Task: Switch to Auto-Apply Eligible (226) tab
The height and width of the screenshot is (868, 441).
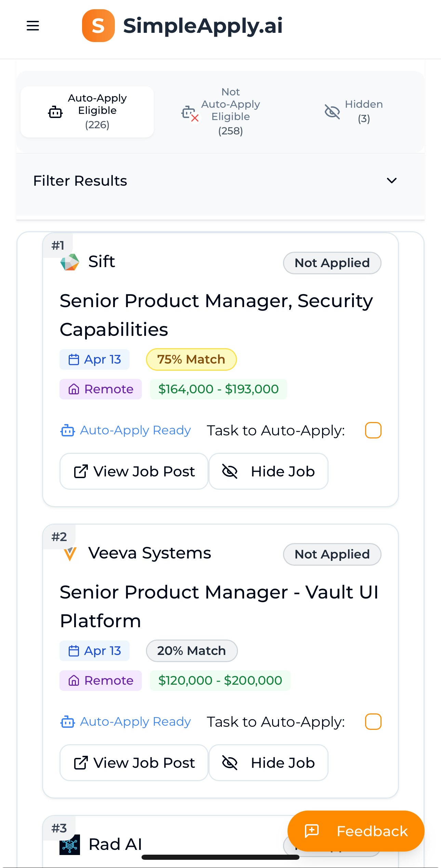Action: click(x=87, y=111)
